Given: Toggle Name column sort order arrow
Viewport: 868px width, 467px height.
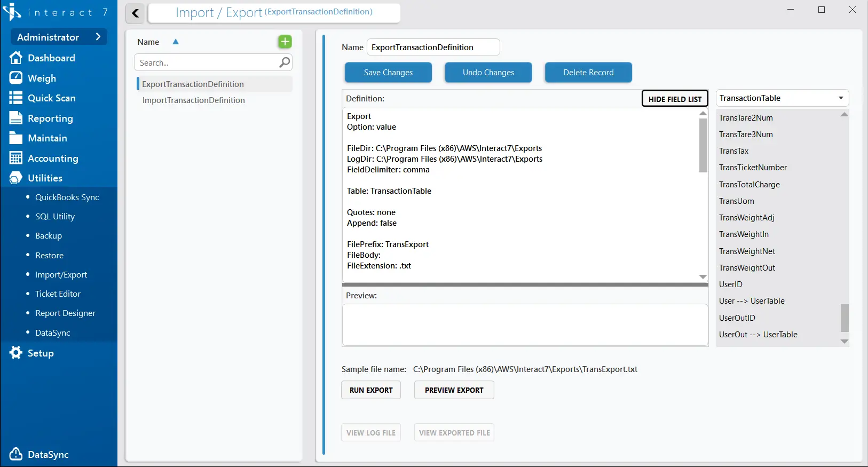Looking at the screenshot, I should point(176,42).
